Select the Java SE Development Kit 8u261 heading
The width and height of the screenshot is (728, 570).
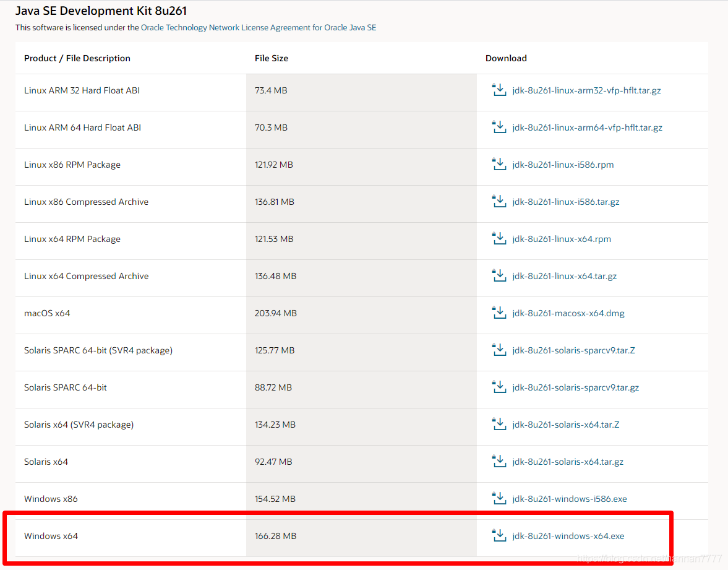pos(101,11)
